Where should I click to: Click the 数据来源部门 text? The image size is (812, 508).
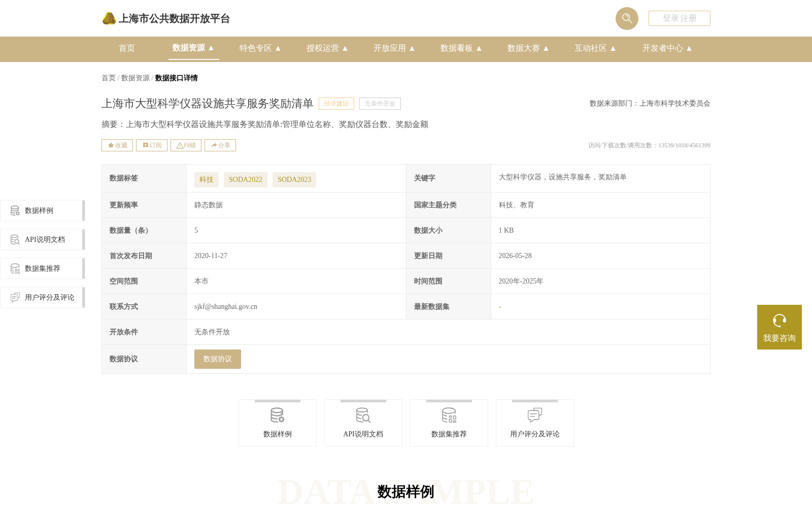click(x=650, y=104)
